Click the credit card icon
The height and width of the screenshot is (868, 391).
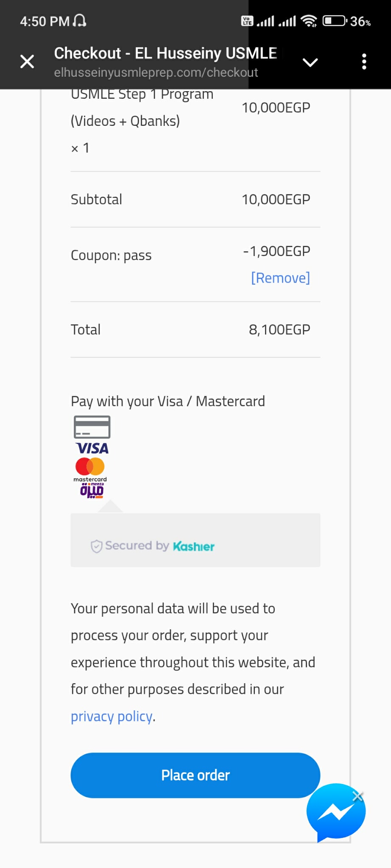click(x=92, y=427)
